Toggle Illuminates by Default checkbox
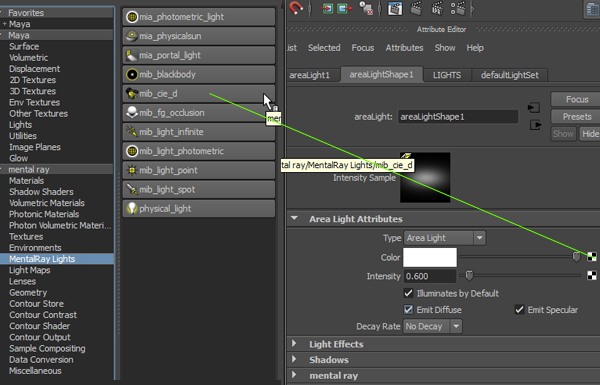 pyautogui.click(x=409, y=293)
